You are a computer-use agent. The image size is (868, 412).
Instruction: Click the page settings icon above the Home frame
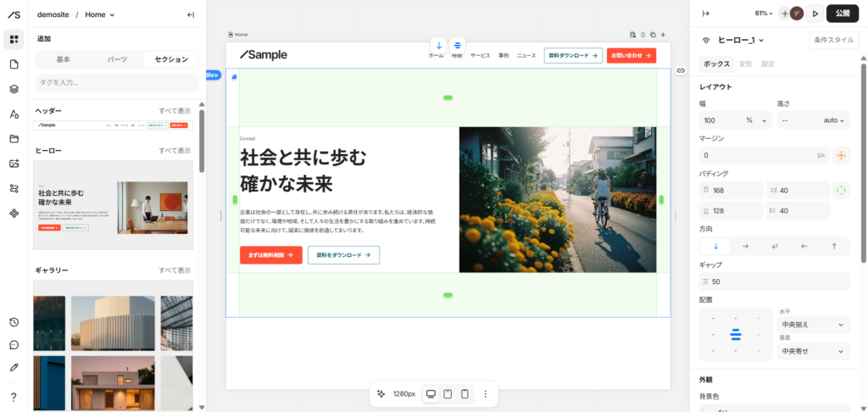(632, 35)
